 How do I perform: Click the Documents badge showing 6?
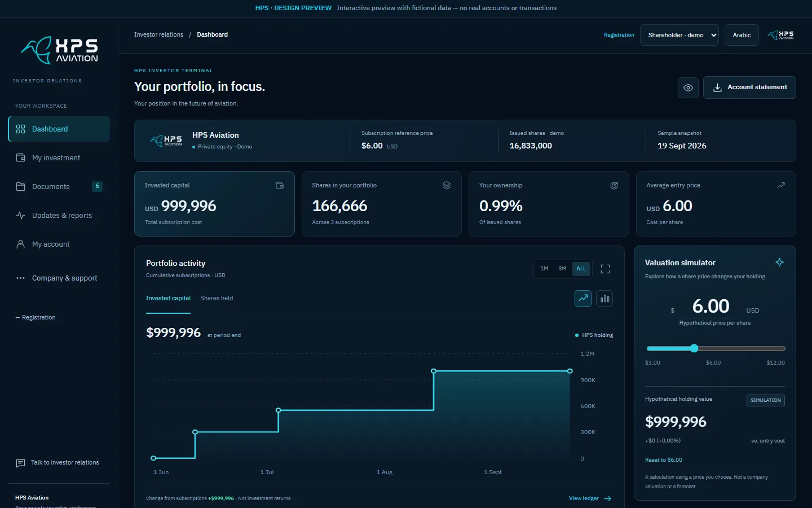pyautogui.click(x=97, y=186)
